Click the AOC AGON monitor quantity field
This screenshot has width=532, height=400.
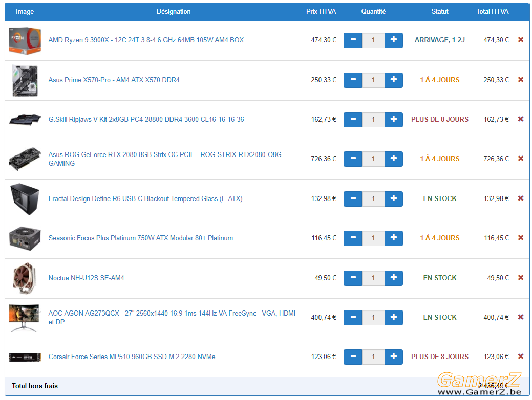tap(373, 317)
